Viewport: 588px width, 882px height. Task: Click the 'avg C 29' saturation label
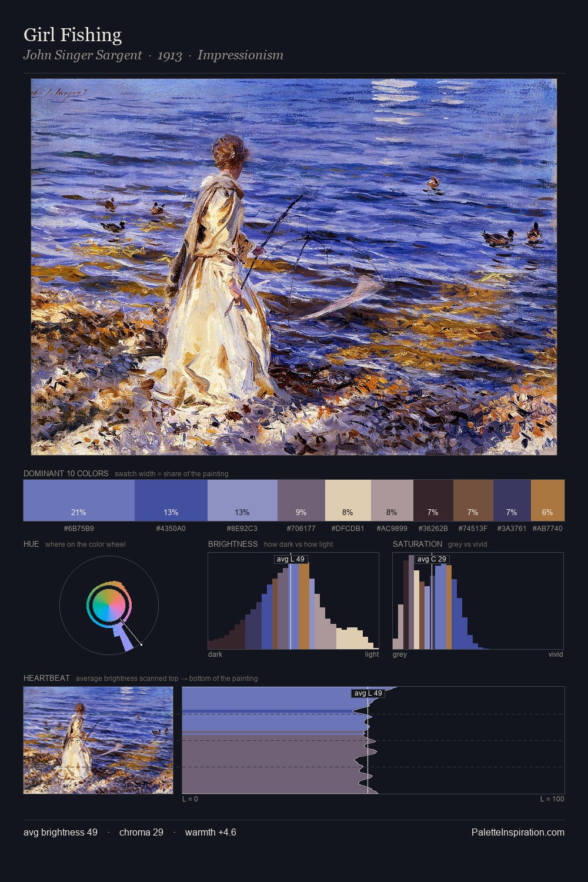point(432,559)
